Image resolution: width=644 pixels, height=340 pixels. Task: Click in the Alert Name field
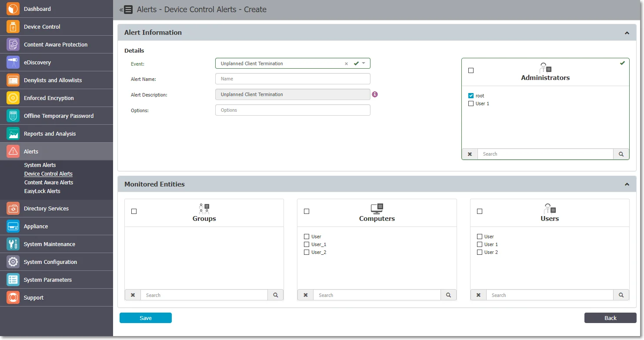293,79
